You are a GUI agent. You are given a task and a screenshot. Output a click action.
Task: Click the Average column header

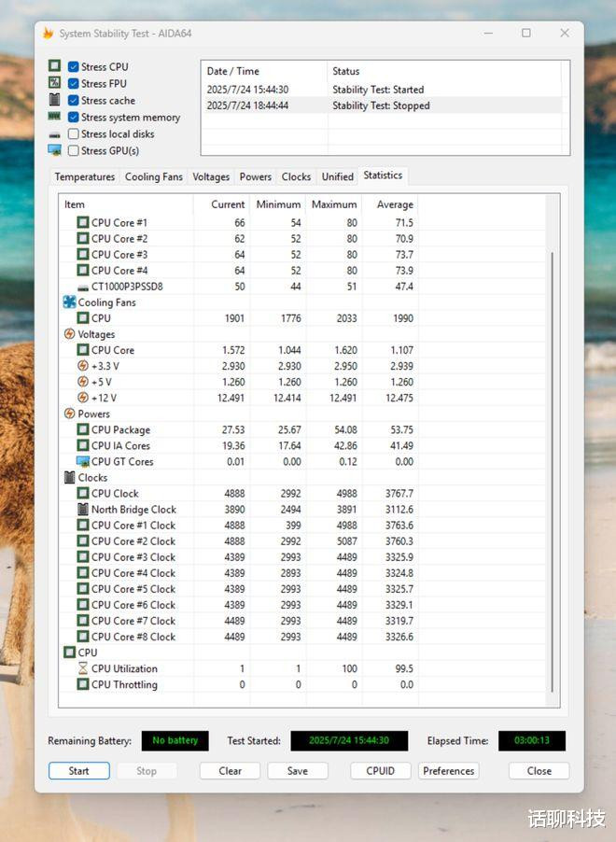click(390, 204)
